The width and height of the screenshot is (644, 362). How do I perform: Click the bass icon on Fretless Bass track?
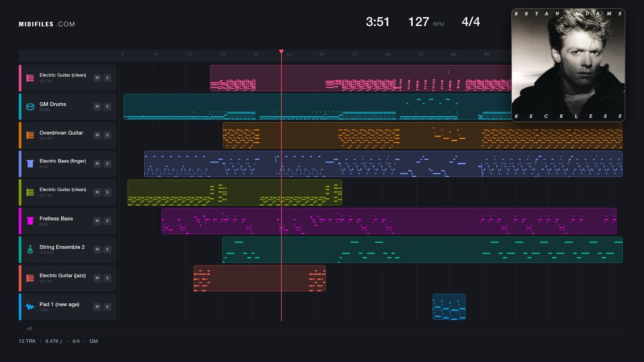point(30,221)
